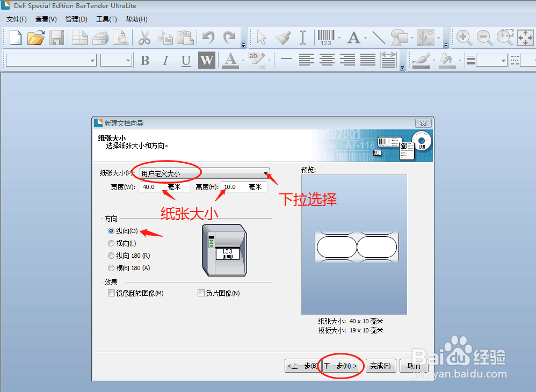The image size is (536, 392).
Task: Click the Print icon
Action: [x=100, y=38]
